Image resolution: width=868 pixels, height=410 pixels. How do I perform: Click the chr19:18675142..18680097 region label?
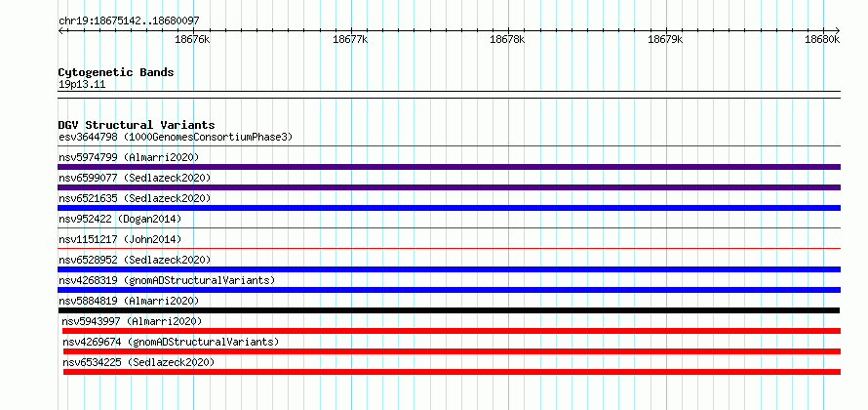pos(129,21)
